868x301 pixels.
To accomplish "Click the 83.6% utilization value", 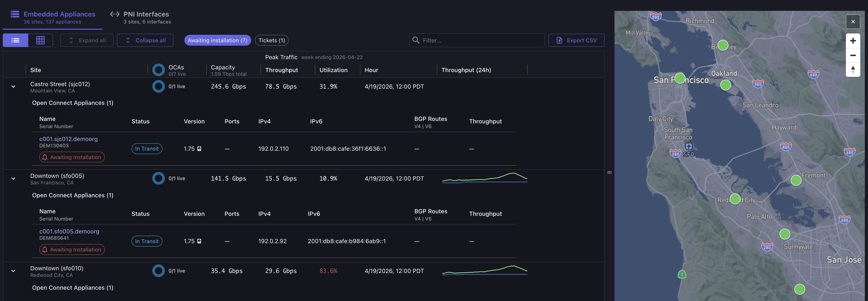I will pyautogui.click(x=328, y=271).
